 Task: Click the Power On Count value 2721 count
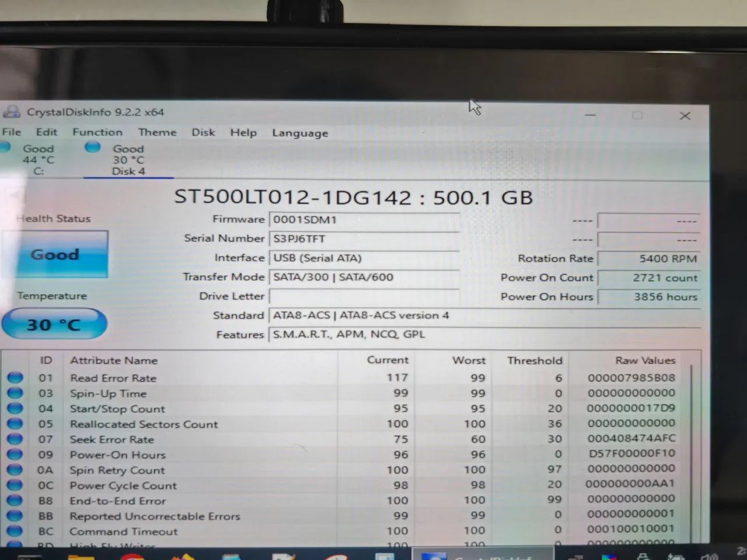(x=649, y=278)
